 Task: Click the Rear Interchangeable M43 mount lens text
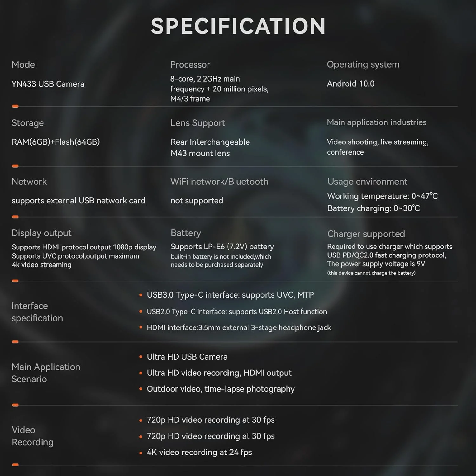pos(210,148)
